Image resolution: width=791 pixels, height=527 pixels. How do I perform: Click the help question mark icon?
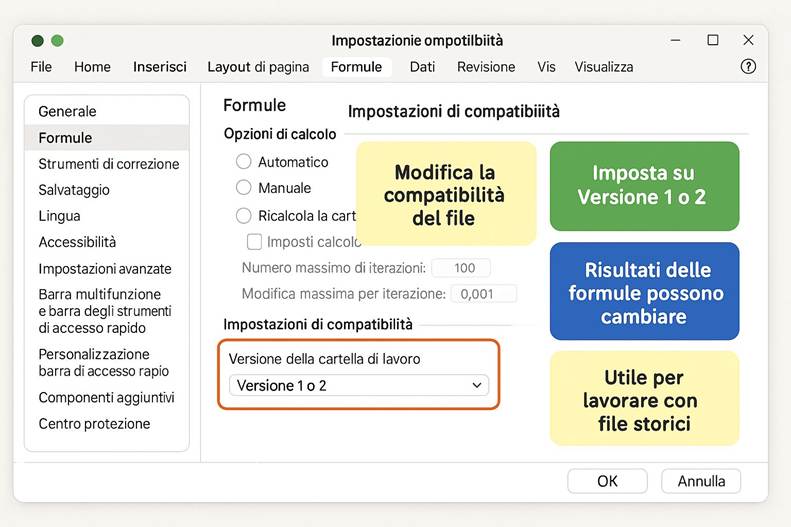click(x=747, y=67)
